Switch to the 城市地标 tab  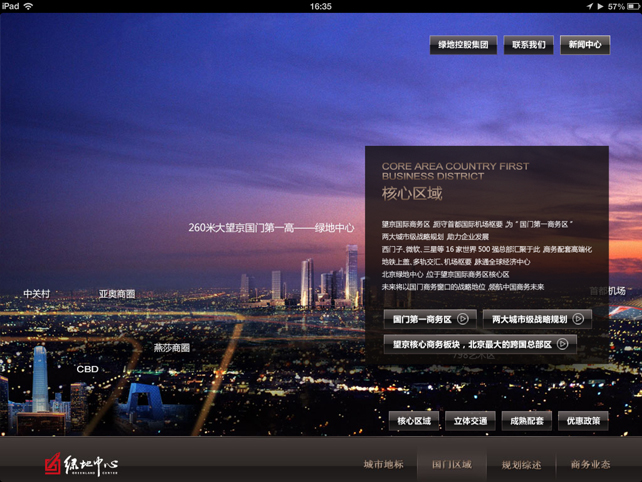pos(383,465)
